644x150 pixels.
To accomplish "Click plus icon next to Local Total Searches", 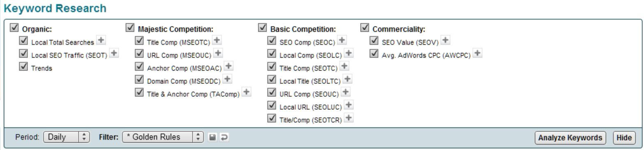I will (x=101, y=40).
